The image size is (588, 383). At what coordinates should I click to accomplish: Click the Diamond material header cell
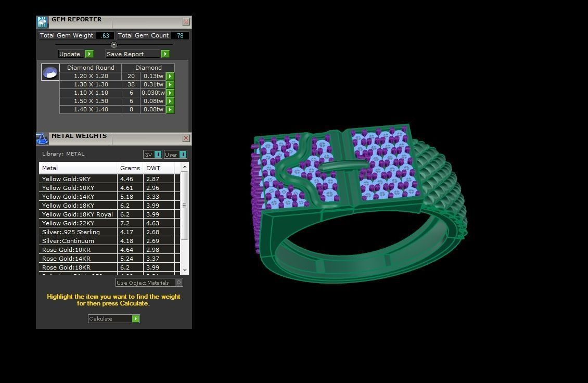coord(148,68)
